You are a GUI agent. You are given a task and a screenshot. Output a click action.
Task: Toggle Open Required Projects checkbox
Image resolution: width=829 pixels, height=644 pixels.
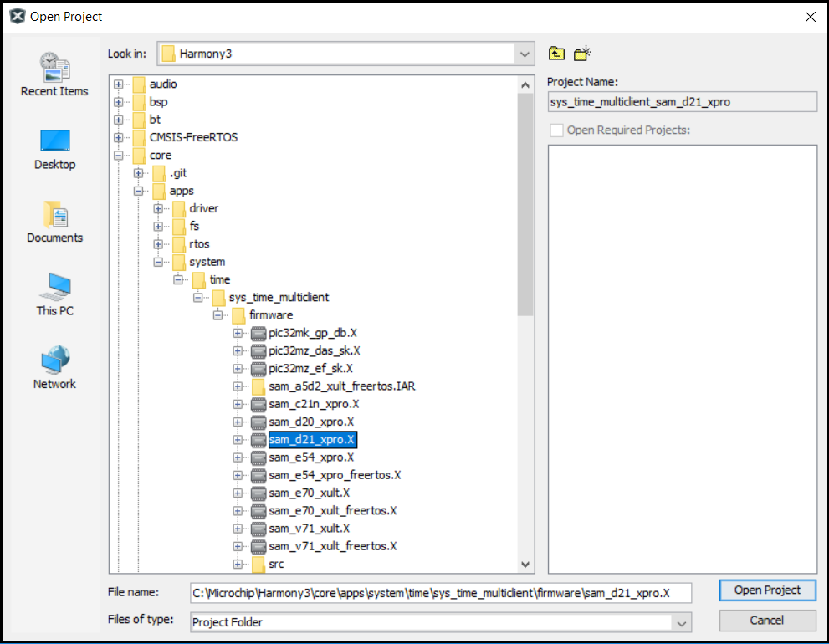click(x=556, y=130)
